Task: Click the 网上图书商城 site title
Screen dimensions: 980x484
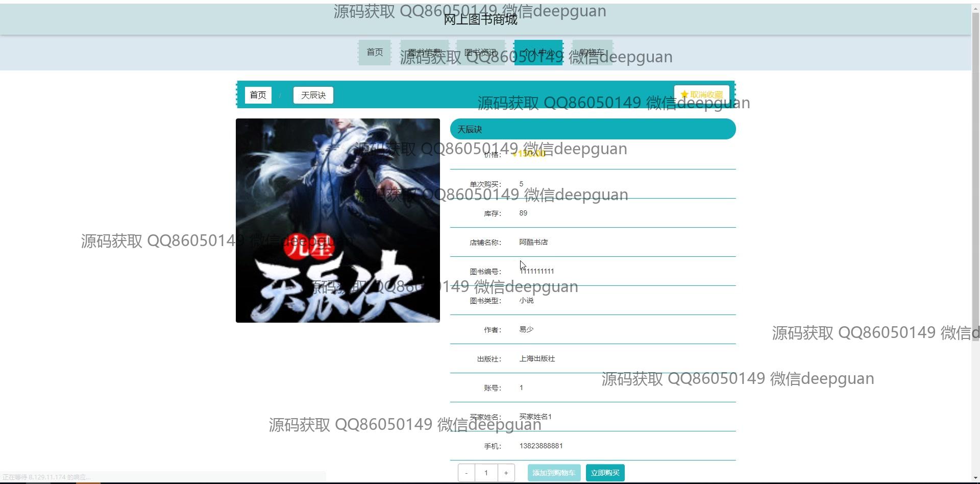Action: click(x=480, y=20)
